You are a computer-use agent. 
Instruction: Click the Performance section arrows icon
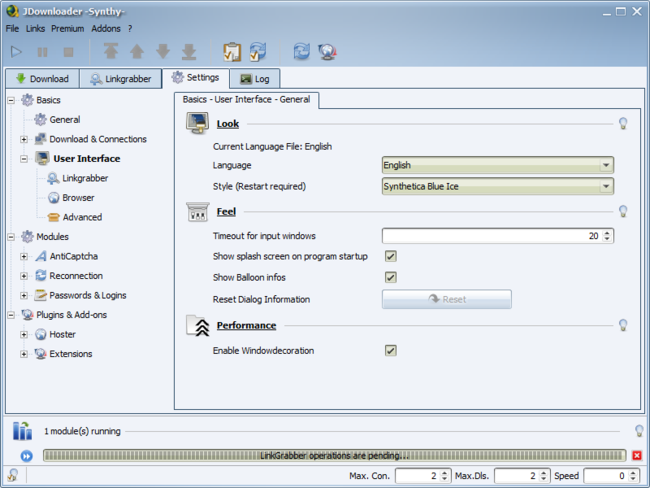click(198, 325)
